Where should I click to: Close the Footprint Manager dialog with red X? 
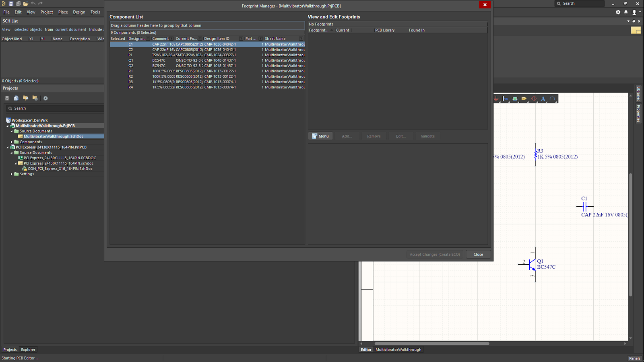(485, 5)
